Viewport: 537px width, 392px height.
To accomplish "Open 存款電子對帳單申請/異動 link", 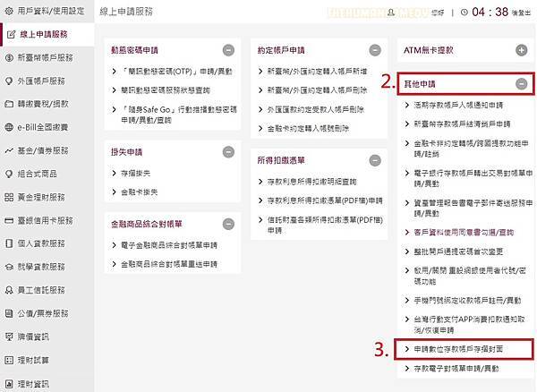I will click(x=456, y=369).
